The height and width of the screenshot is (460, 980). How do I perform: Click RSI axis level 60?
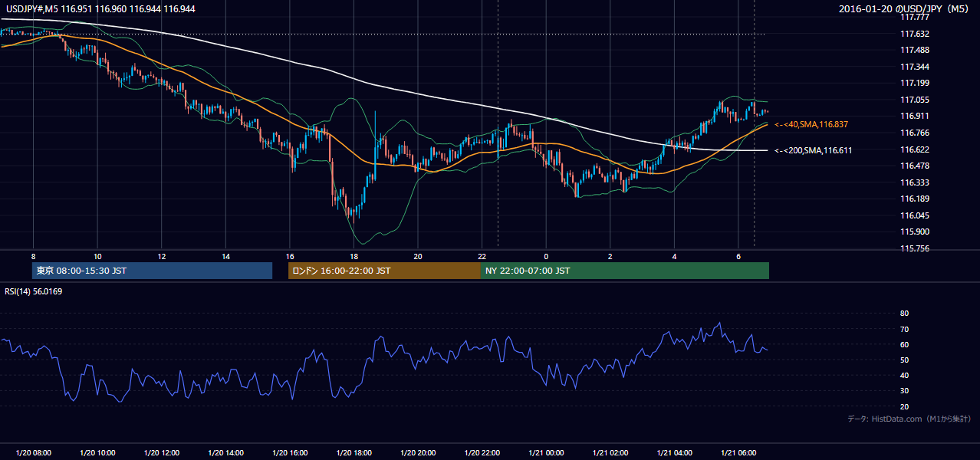[904, 344]
